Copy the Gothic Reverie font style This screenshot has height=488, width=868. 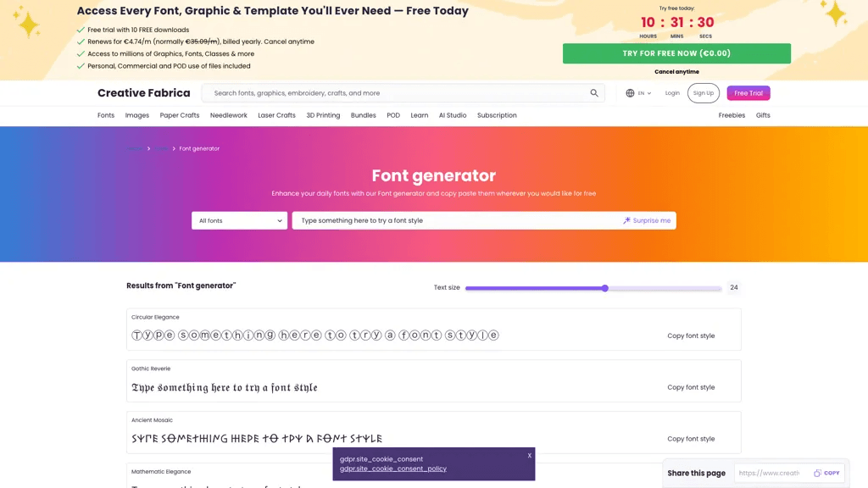click(691, 387)
